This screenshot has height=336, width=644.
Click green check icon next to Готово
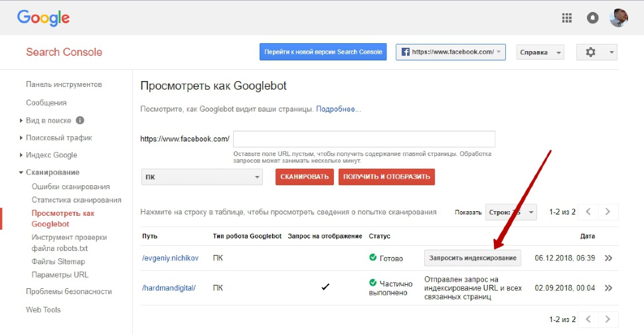point(373,257)
